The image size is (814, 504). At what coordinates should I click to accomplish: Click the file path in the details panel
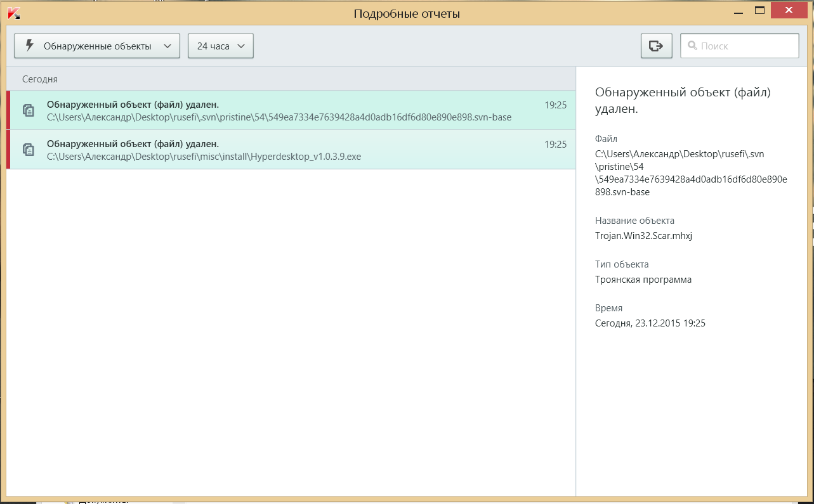pos(691,172)
